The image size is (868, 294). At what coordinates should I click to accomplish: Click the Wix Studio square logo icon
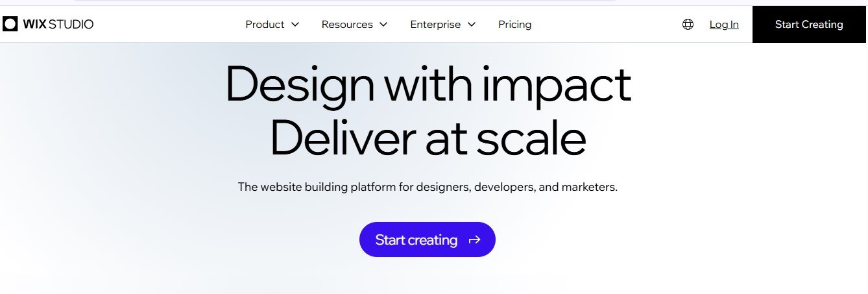coord(10,25)
